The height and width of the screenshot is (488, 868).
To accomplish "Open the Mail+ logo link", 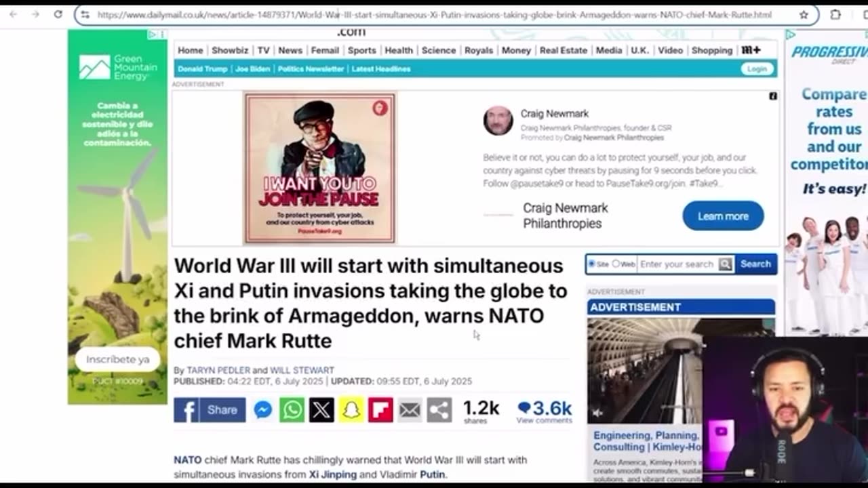I will (751, 50).
